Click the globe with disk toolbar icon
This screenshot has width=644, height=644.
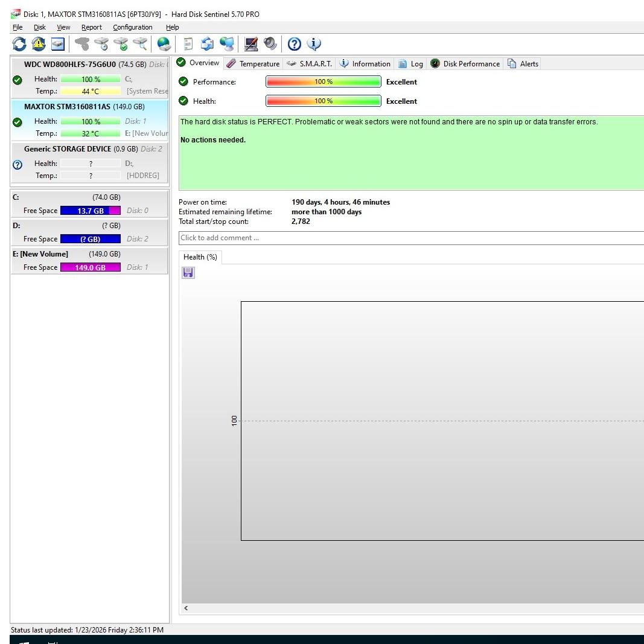coord(164,43)
